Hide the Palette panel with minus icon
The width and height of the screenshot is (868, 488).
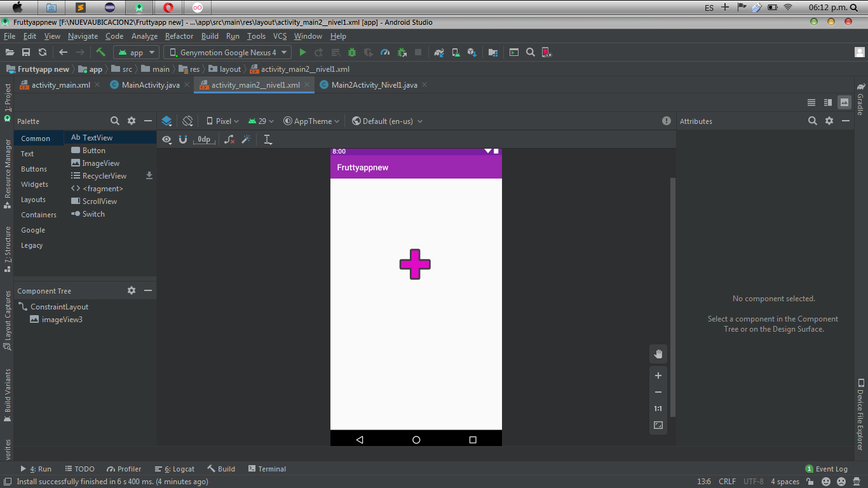(x=148, y=121)
